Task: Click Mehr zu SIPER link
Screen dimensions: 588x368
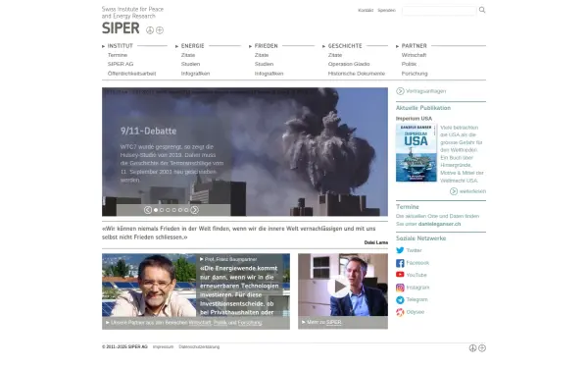Action: coord(324,322)
